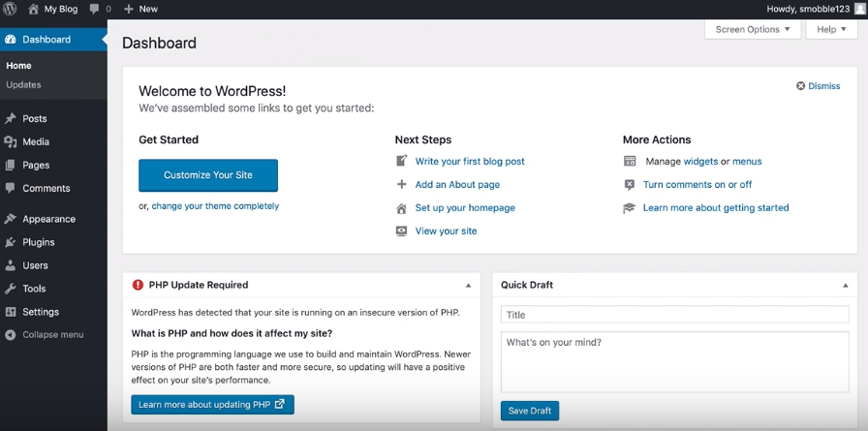
Task: Click the Tools wrench icon in sidebar
Action: click(11, 289)
